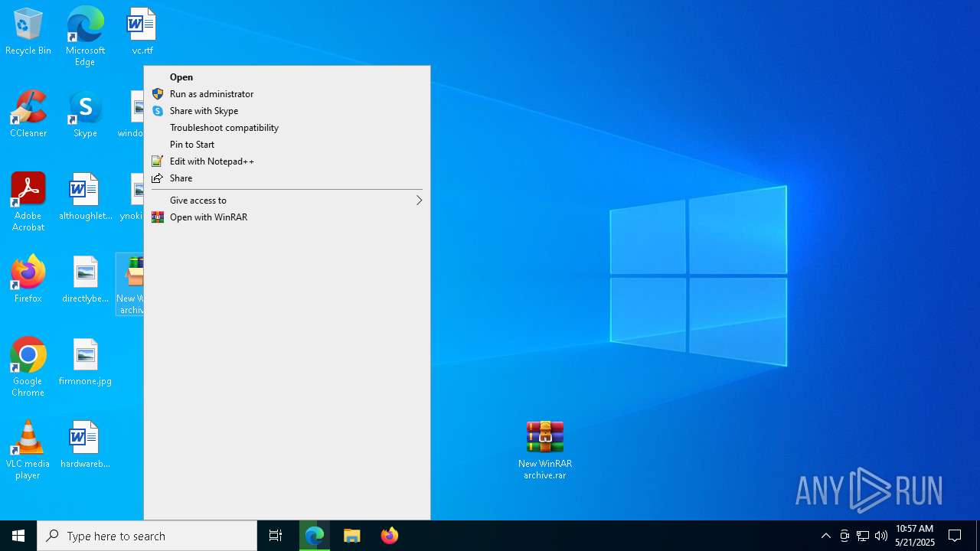Open the Recycle Bin desktop icon
Viewport: 980px width, 551px height.
point(28,32)
